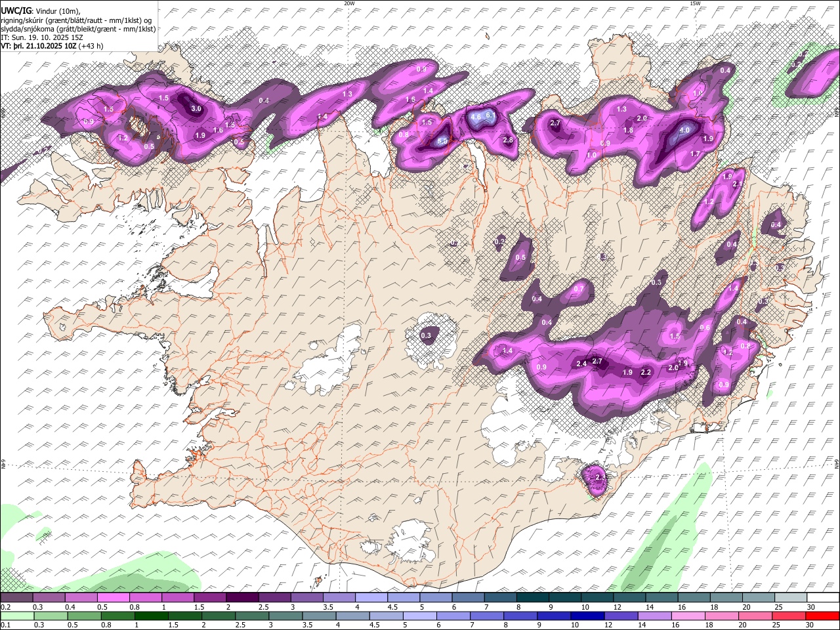This screenshot has height=630, width=840.
Task: Click the 2.2 value in the southeast band
Action: 646,372
